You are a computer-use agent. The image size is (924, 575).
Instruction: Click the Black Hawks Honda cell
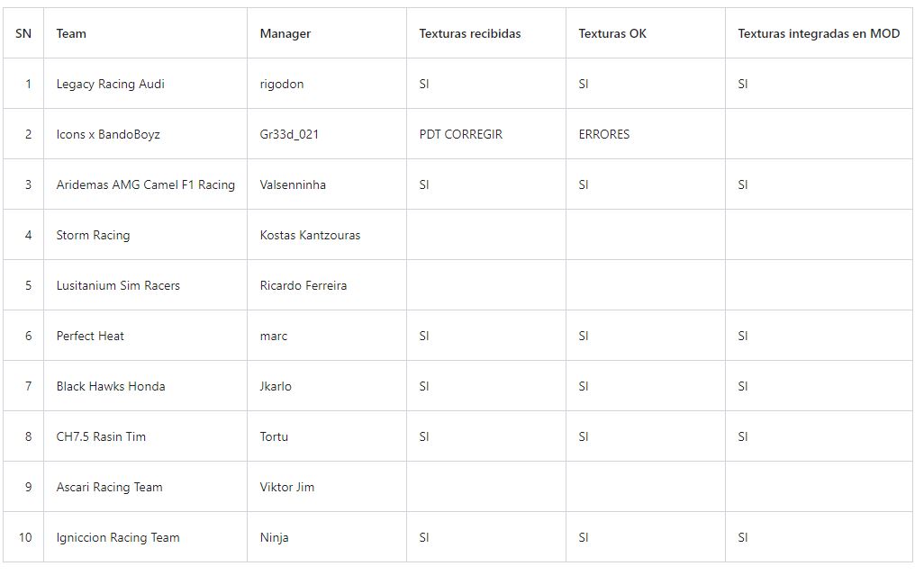coord(111,386)
